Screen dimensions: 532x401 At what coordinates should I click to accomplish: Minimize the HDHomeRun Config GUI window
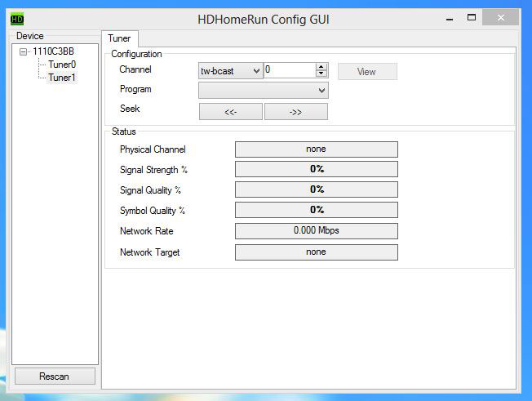(x=450, y=18)
